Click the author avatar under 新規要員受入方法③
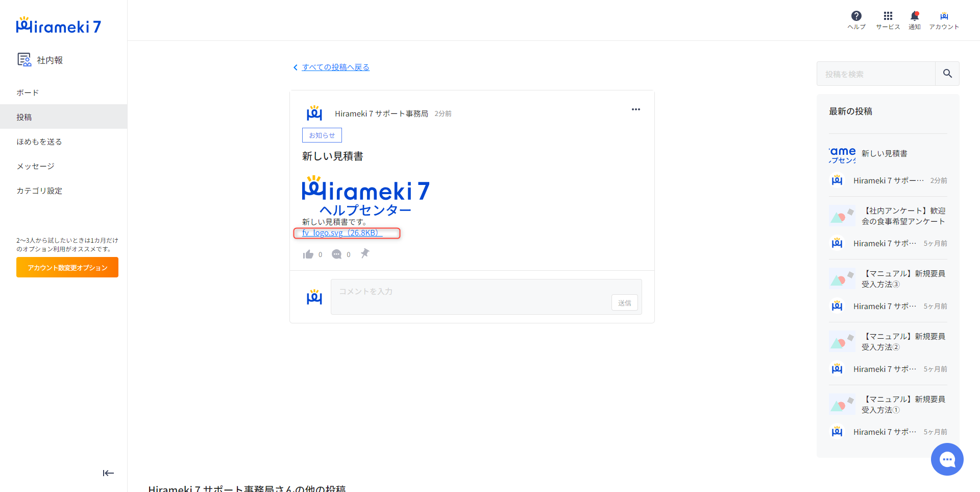Image resolution: width=980 pixels, height=492 pixels. click(x=837, y=306)
